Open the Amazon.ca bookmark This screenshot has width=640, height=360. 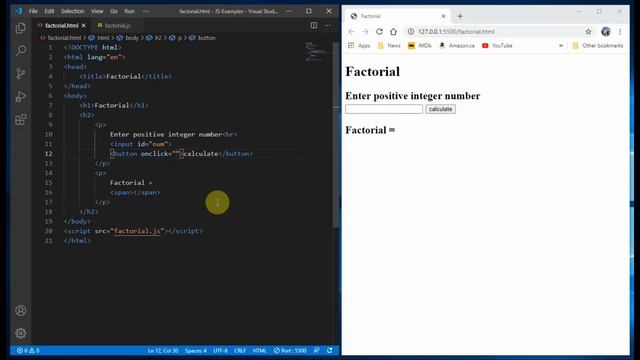tap(457, 46)
